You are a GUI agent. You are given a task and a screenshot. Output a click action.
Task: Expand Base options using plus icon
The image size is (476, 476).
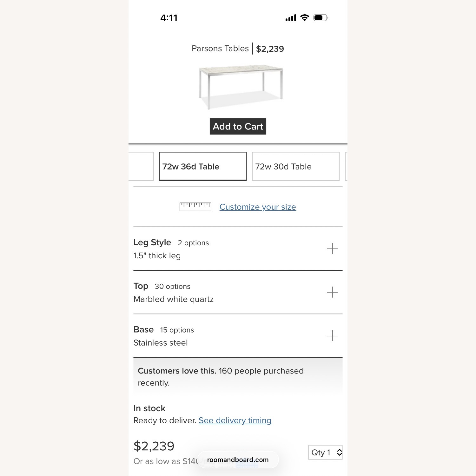332,335
